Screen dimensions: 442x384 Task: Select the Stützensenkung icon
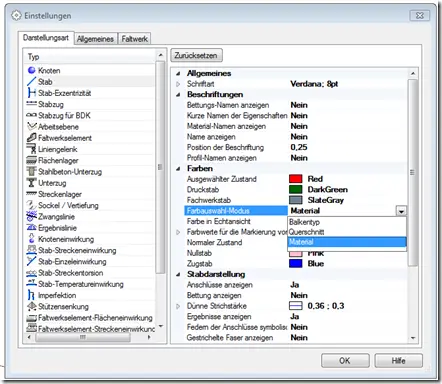[x=31, y=306]
